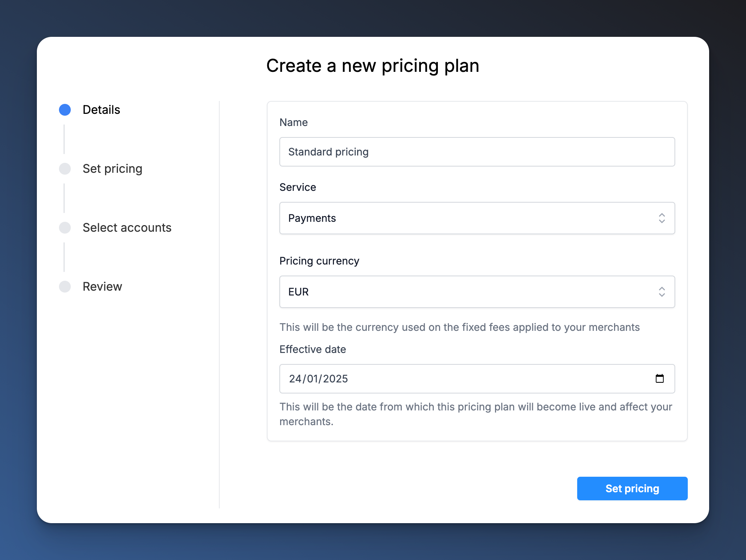The width and height of the screenshot is (746, 560).
Task: Click the effective date helper text
Action: [476, 414]
